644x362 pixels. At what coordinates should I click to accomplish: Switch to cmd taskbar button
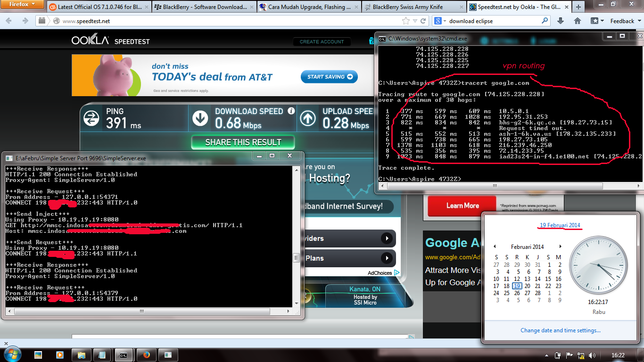pyautogui.click(x=124, y=355)
